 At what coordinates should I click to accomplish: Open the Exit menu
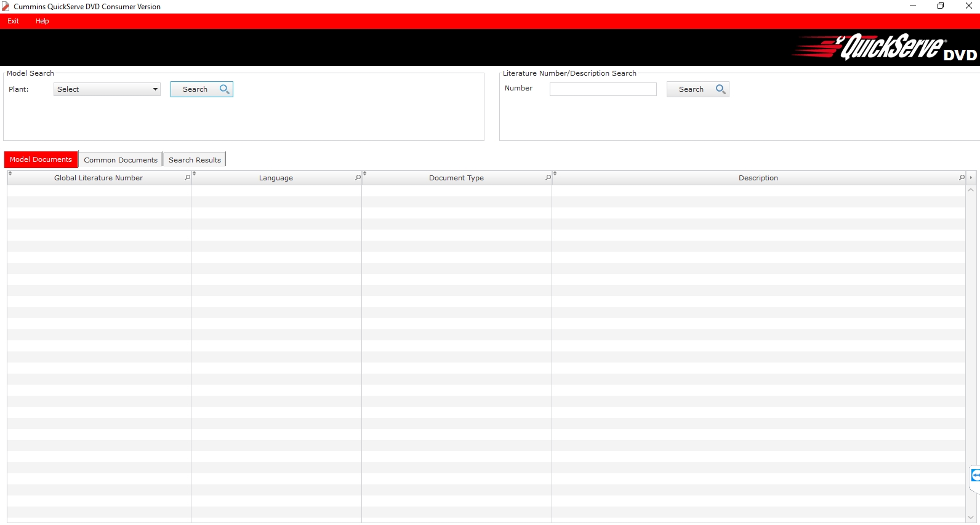click(13, 21)
